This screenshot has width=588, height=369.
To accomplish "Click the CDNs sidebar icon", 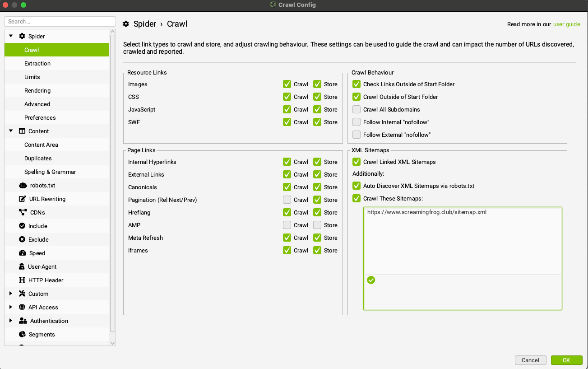I will [23, 212].
